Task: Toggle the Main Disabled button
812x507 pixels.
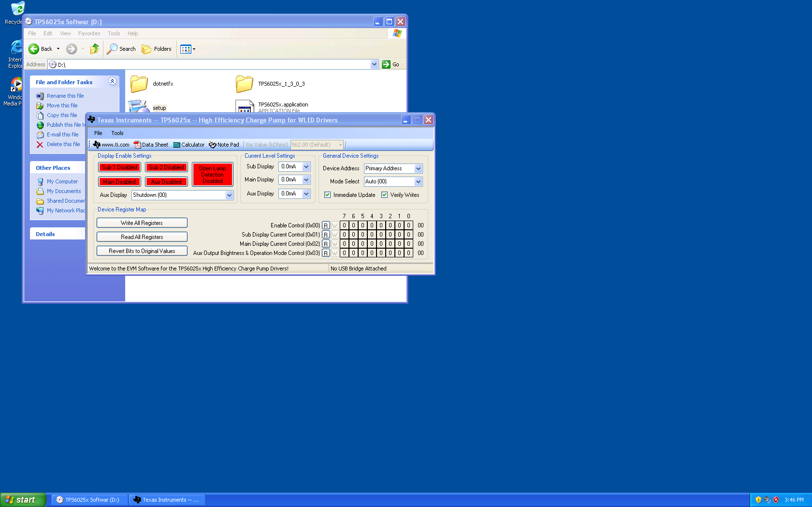Action: coord(119,182)
